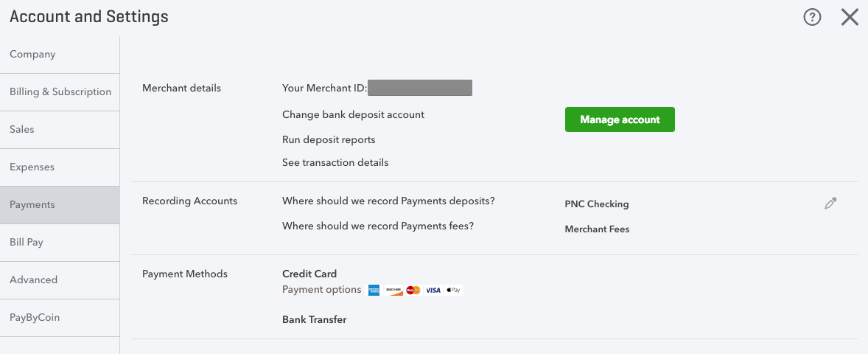Image resolution: width=868 pixels, height=354 pixels.
Task: Open the Company settings tab
Action: [60, 55]
